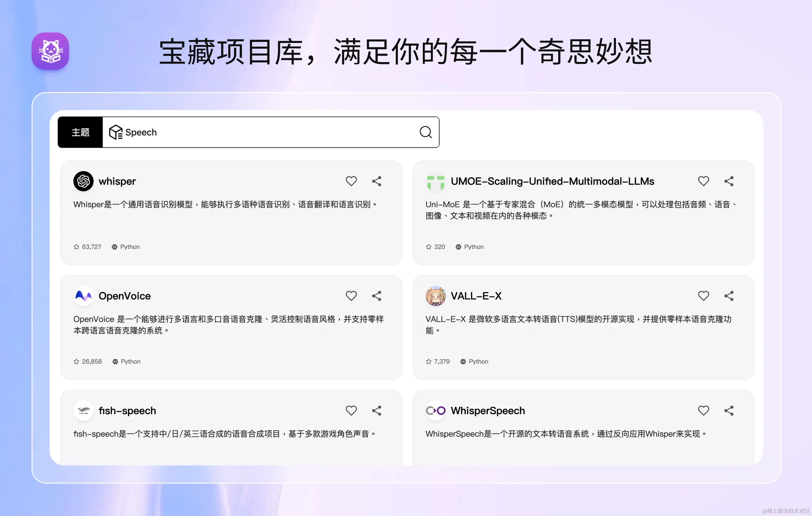Click the star icon on OpenVoice card

(x=76, y=361)
